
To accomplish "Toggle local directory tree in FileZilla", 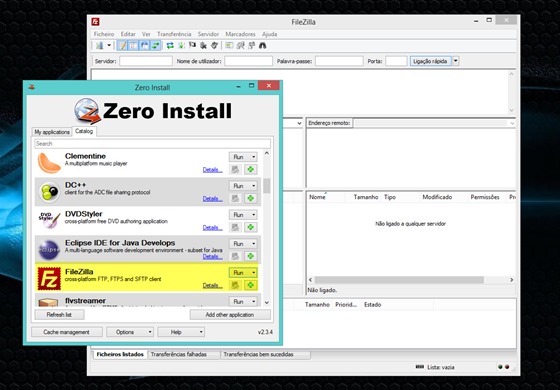I will pos(134,45).
